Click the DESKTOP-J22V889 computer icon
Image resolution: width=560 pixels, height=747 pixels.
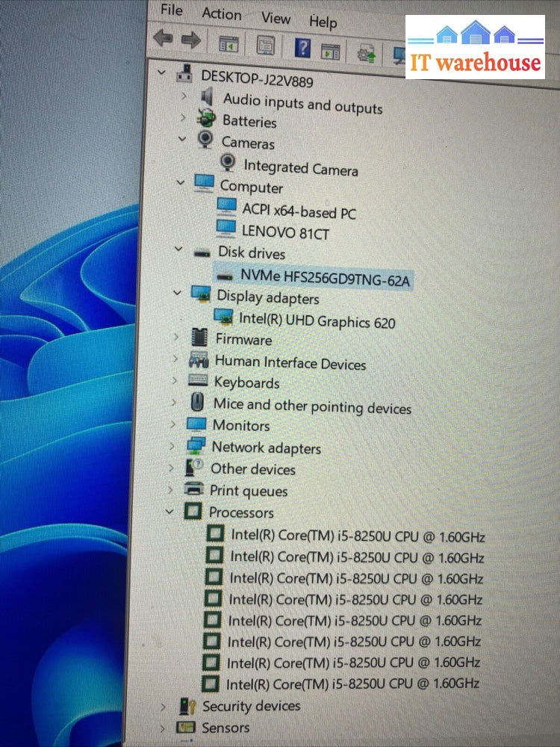coord(184,73)
